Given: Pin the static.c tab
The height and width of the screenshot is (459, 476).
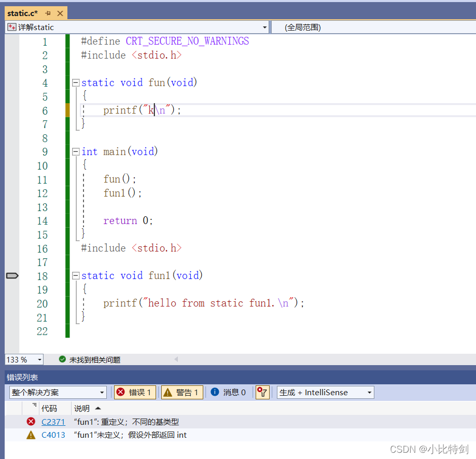Looking at the screenshot, I should click(48, 13).
